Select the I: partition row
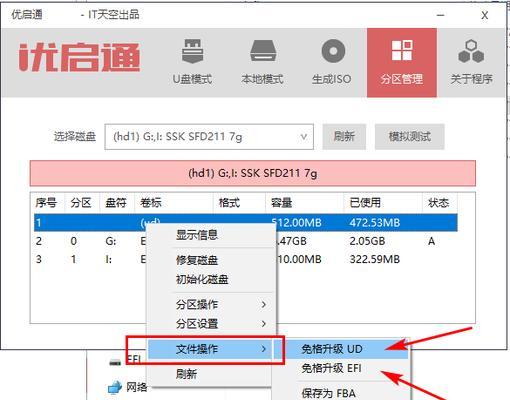The image size is (510, 400). (x=246, y=259)
